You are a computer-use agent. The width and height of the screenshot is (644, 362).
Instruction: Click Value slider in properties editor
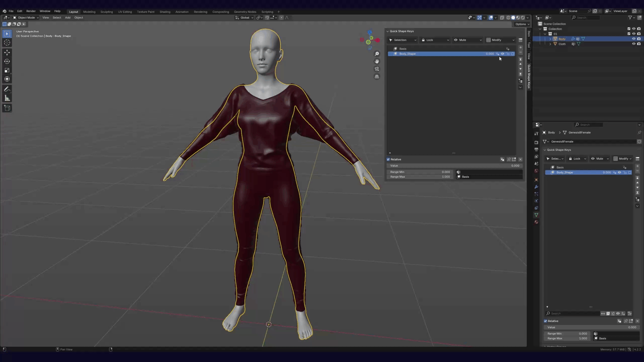coord(592,327)
